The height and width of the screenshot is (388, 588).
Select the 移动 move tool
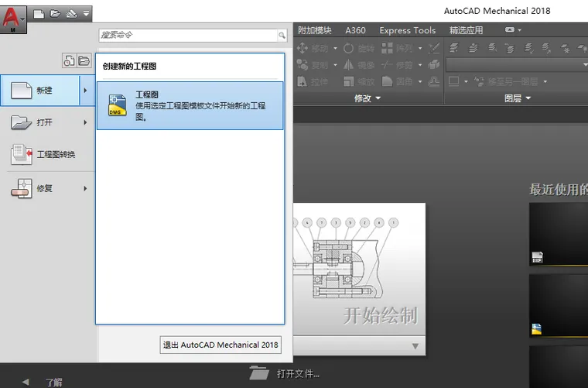(x=313, y=49)
